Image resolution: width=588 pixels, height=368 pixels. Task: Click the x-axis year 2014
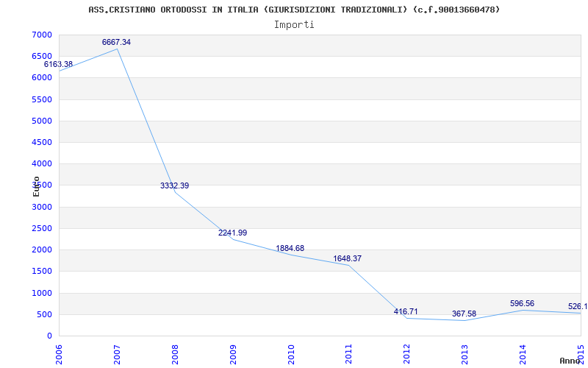click(523, 354)
